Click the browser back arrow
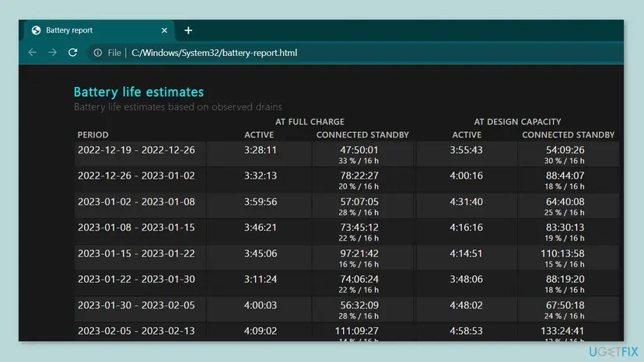 coord(33,53)
